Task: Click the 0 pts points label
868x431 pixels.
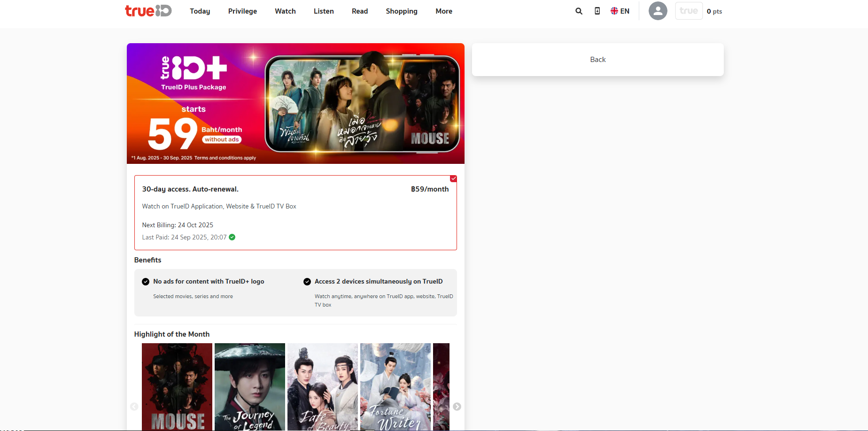Action: click(x=714, y=11)
